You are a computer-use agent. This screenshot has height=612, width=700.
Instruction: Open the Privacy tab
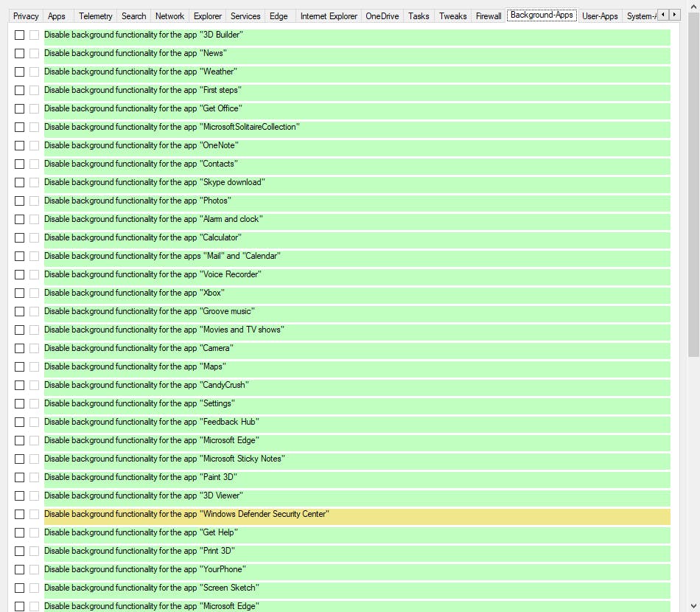coord(26,16)
